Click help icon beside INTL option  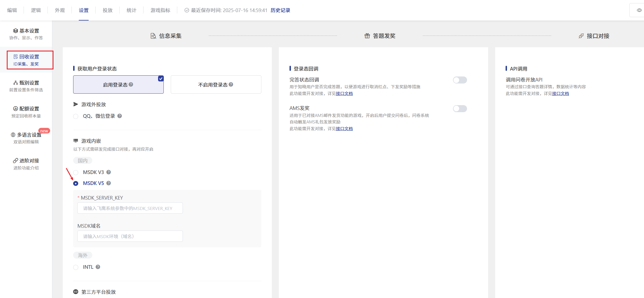pyautogui.click(x=98, y=267)
